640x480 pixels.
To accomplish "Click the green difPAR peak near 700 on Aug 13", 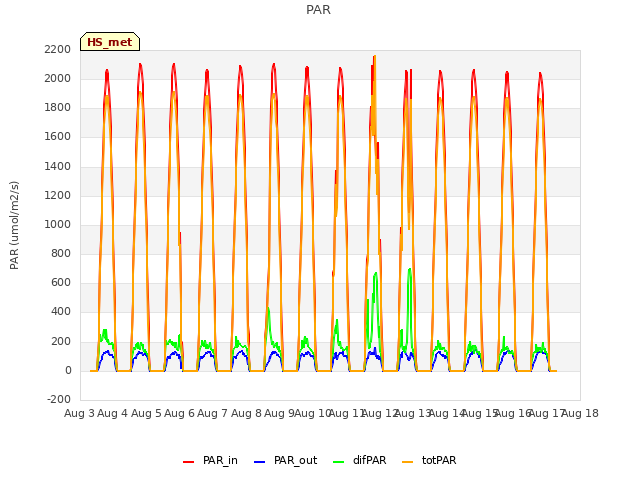I will click(409, 269).
